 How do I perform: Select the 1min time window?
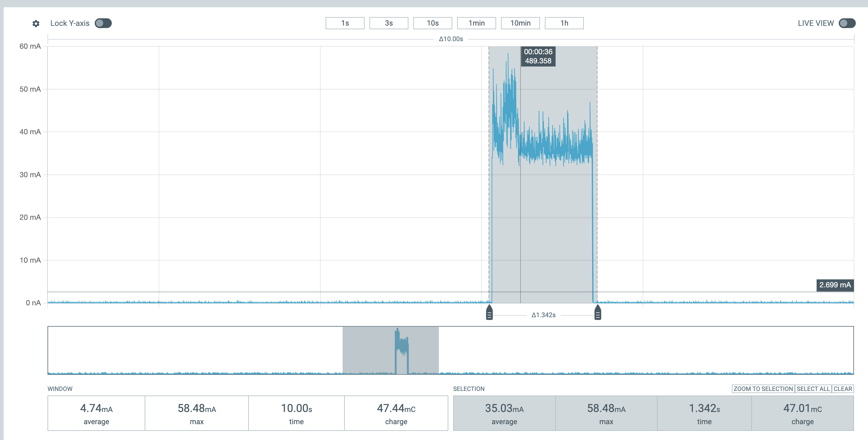click(x=476, y=23)
